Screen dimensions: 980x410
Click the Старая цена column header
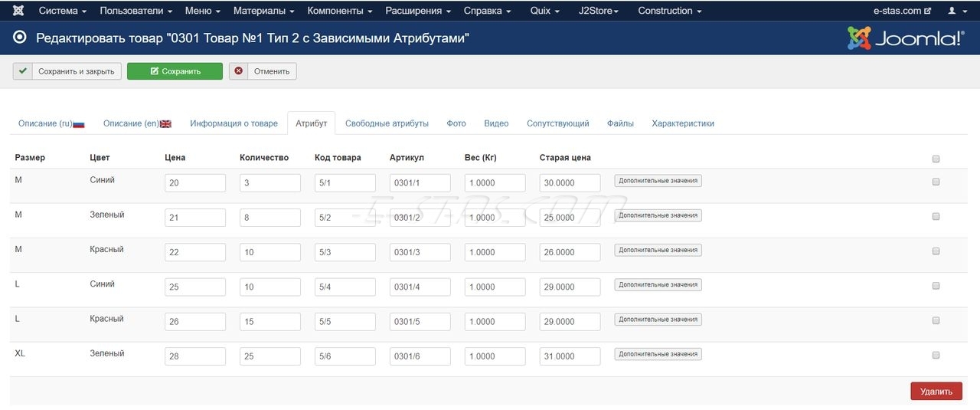click(x=565, y=158)
